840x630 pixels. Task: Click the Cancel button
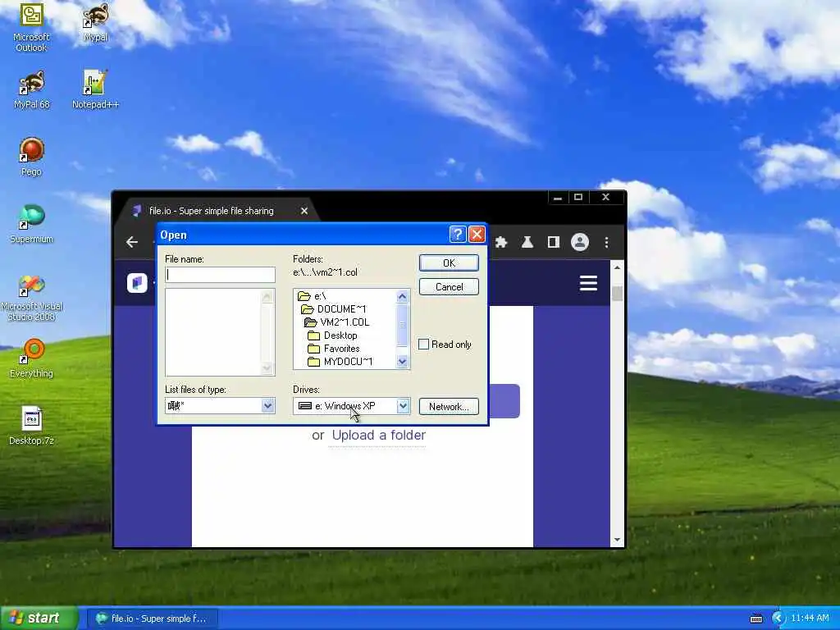pyautogui.click(x=449, y=287)
